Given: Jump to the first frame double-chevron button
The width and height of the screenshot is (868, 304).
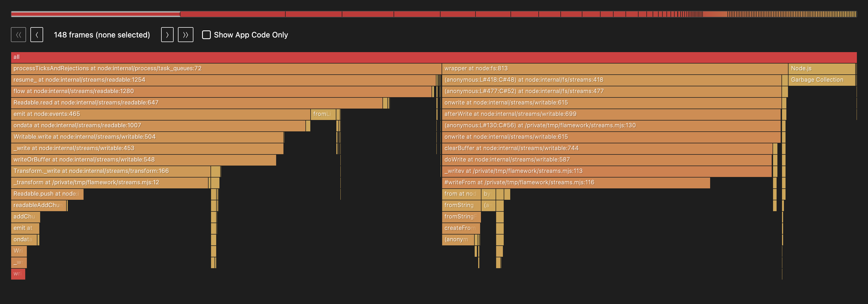Looking at the screenshot, I should click(x=18, y=35).
